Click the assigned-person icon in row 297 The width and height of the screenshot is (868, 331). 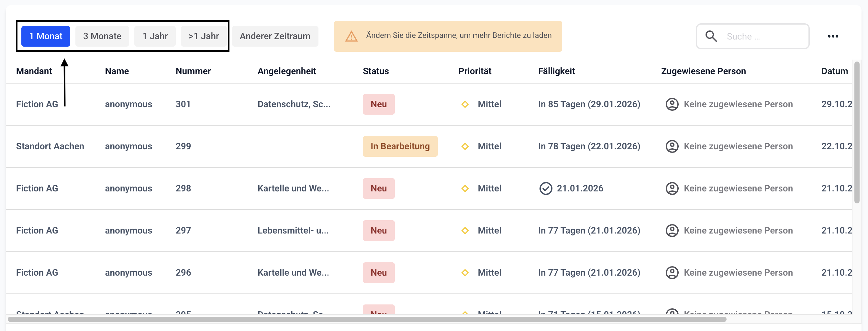pyautogui.click(x=672, y=231)
